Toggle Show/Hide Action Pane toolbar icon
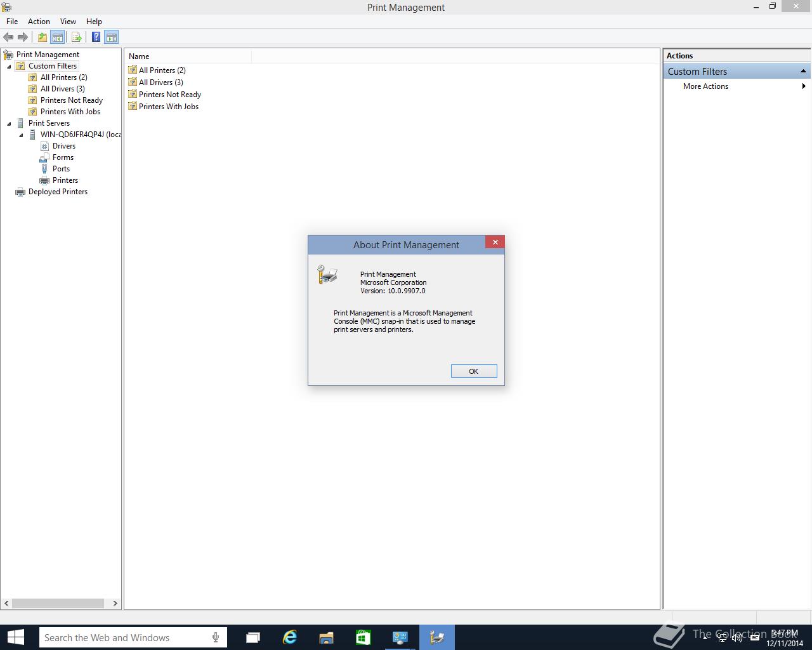The height and width of the screenshot is (650, 812). (112, 37)
